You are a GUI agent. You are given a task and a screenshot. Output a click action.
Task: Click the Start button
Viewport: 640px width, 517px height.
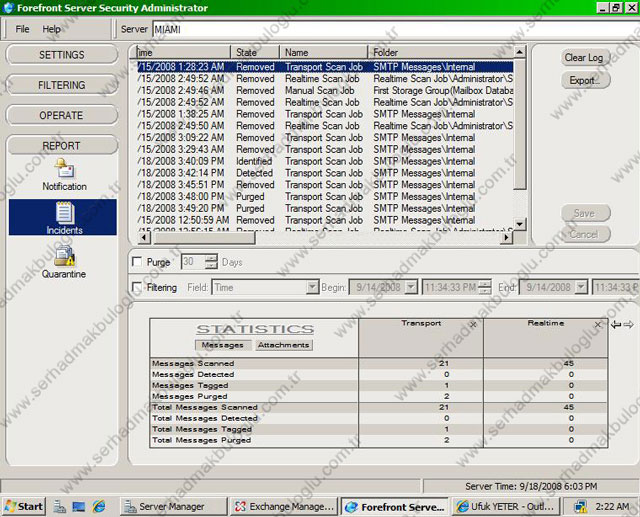click(24, 507)
